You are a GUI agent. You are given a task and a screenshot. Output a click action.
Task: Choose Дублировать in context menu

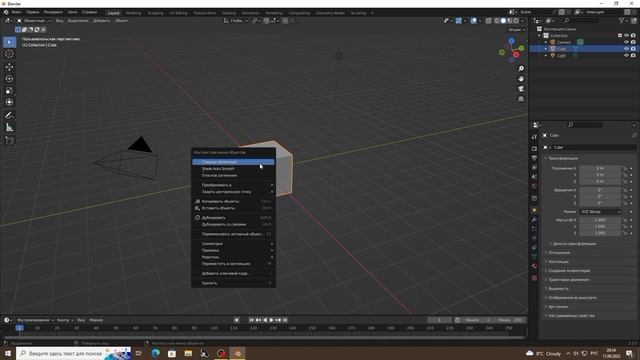233,218
